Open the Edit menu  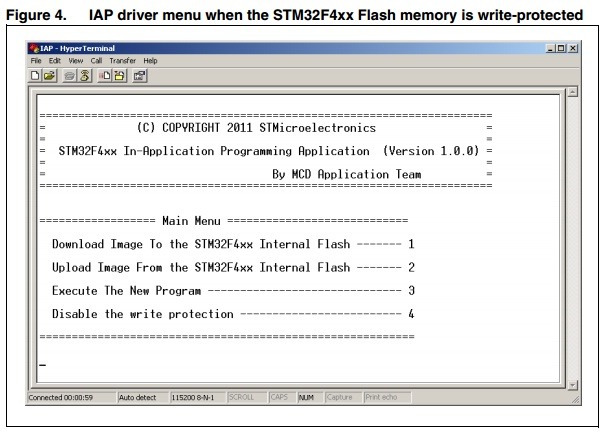[55, 61]
